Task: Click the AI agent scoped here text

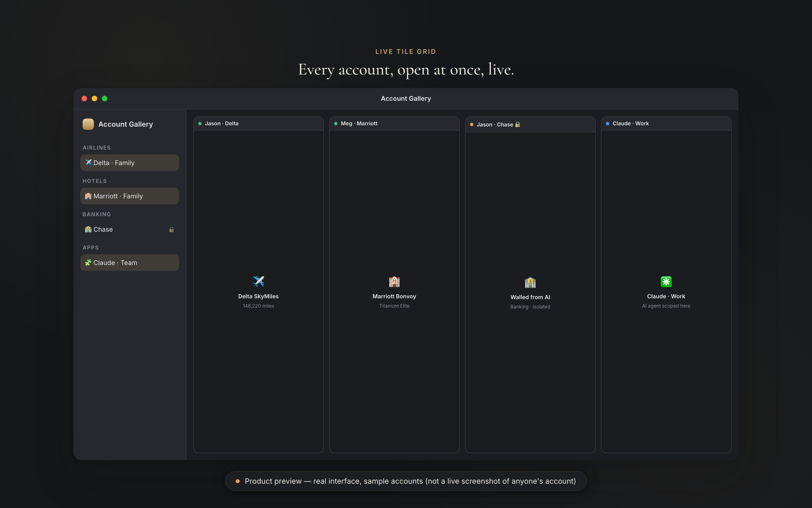Action: click(666, 306)
